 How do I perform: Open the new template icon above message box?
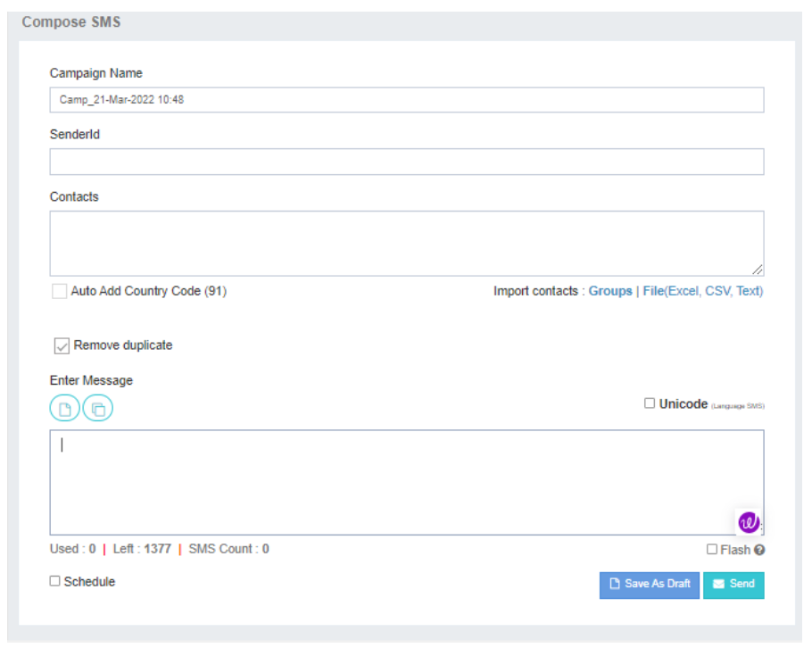[x=63, y=408]
